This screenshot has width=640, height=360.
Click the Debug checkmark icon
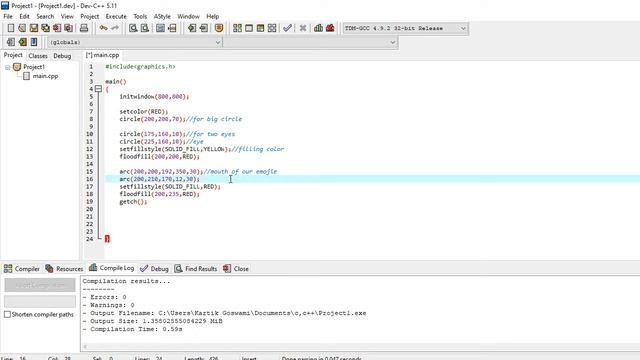coord(287,28)
